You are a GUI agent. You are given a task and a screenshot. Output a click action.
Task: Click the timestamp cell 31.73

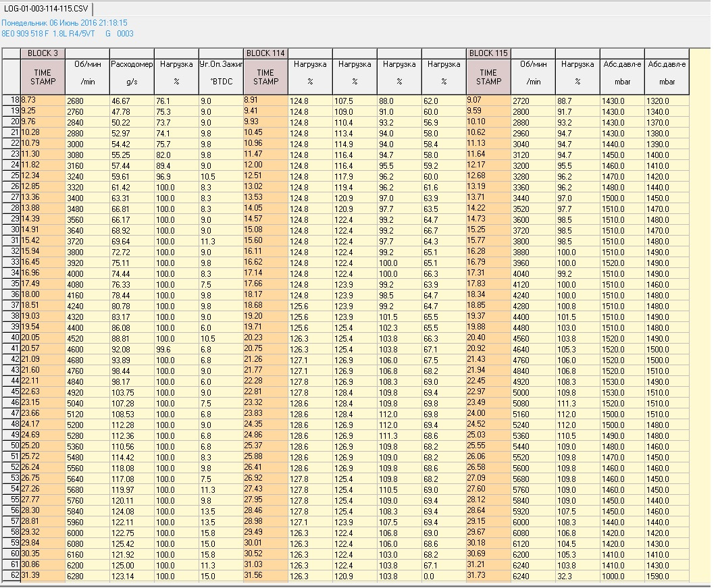488,576
